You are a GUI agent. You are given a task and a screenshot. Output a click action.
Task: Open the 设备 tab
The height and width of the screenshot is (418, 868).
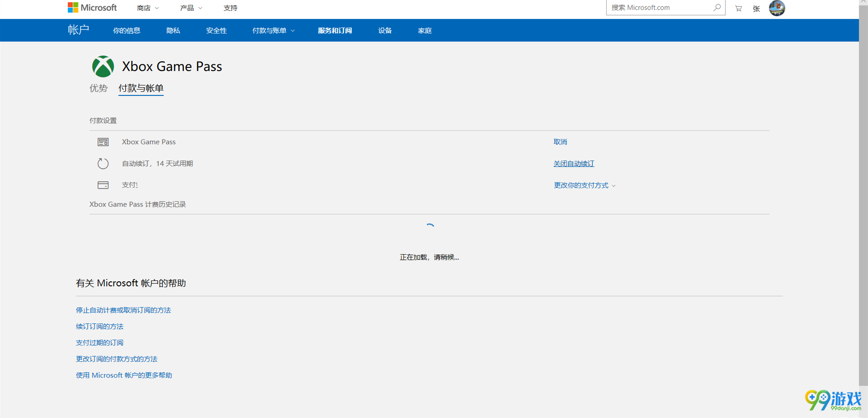[x=385, y=30]
